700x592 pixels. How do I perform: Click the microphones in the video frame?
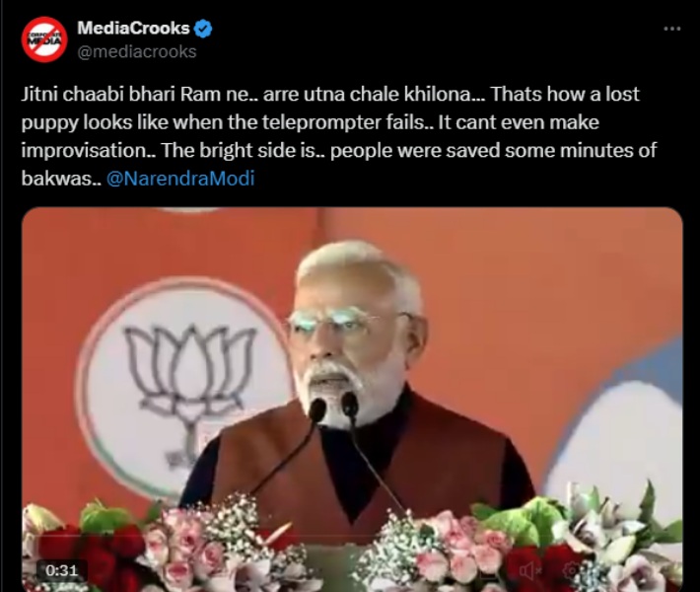pos(334,408)
